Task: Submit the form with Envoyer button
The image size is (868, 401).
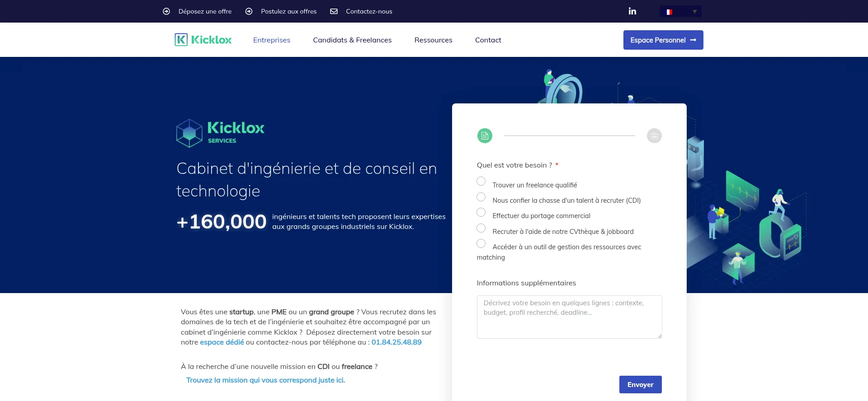Action: [x=640, y=384]
